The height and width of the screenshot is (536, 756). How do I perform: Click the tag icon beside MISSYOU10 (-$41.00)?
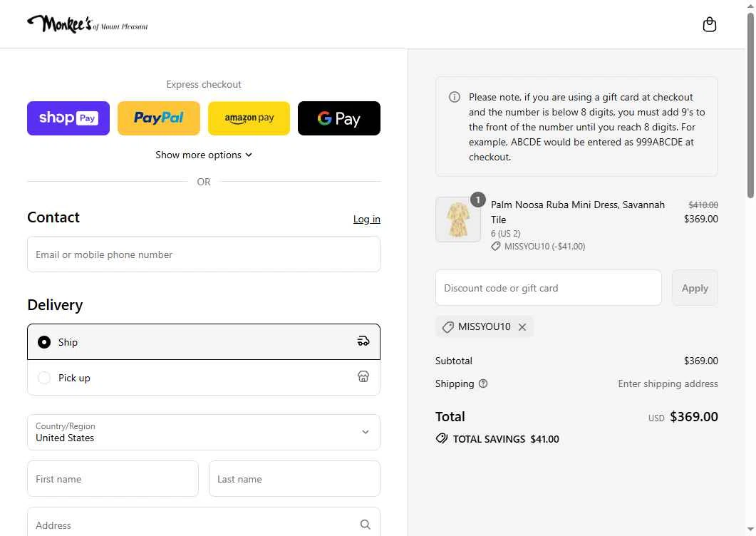[x=496, y=247]
